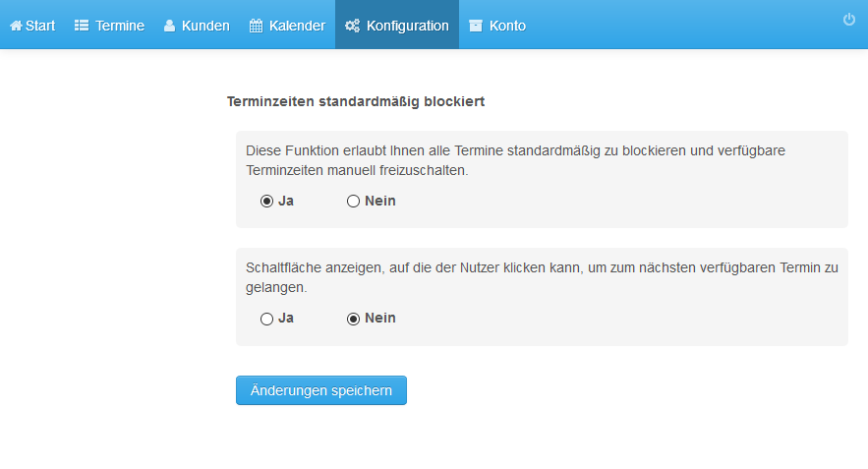Open the Konto menu label
The height and width of the screenshot is (469, 868).
point(507,26)
